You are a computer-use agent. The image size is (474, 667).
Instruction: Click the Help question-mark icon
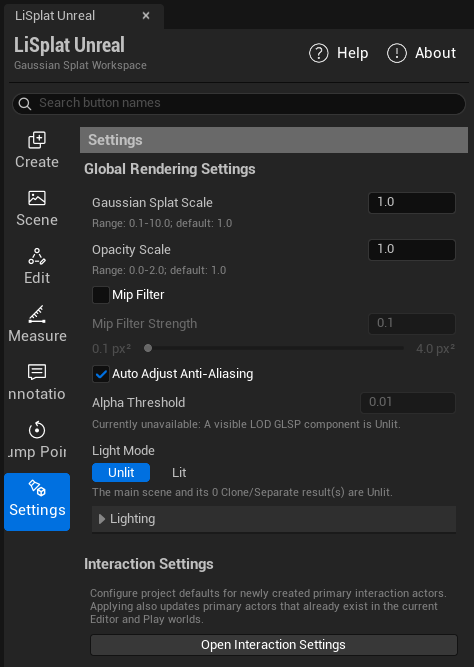tap(319, 53)
